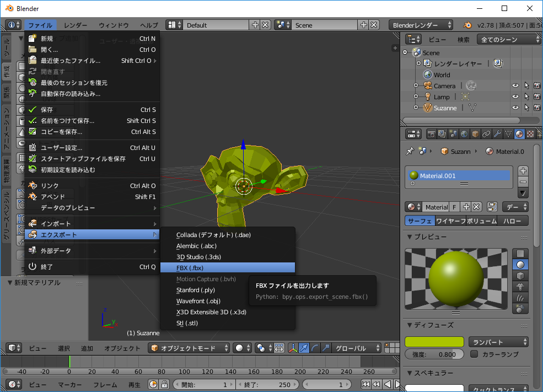
Task: Toggle the 3D manipulator axes widget
Action: 293,348
